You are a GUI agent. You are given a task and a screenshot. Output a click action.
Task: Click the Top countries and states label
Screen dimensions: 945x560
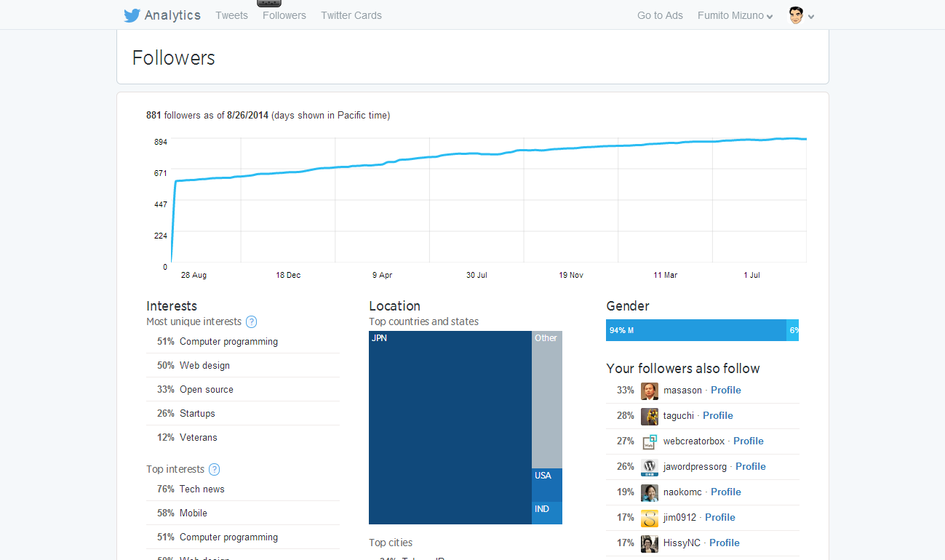(x=424, y=321)
